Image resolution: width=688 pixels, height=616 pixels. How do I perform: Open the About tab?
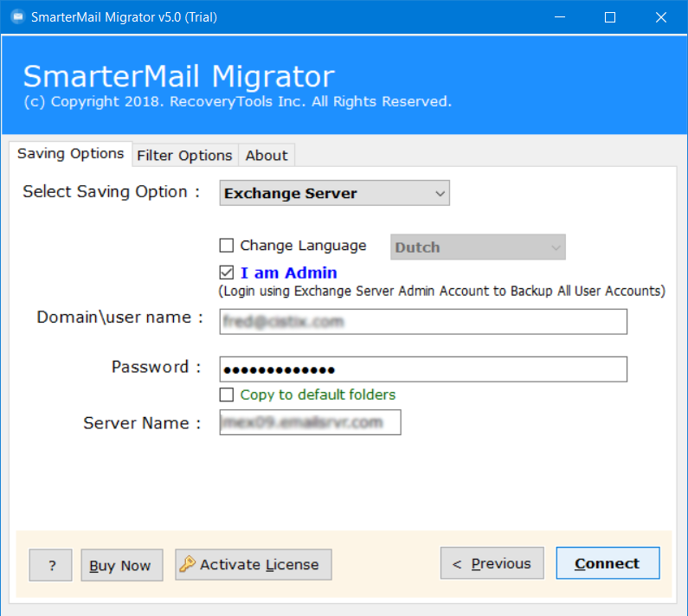(x=267, y=156)
